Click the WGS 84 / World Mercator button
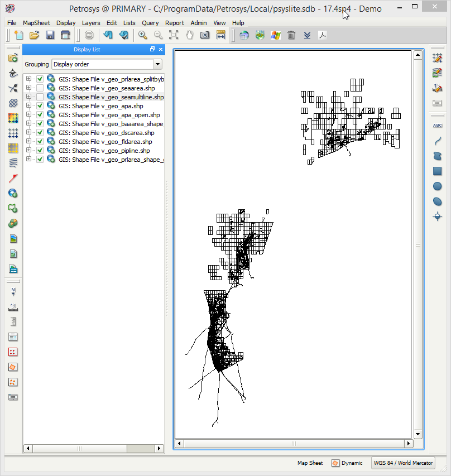 click(x=403, y=463)
